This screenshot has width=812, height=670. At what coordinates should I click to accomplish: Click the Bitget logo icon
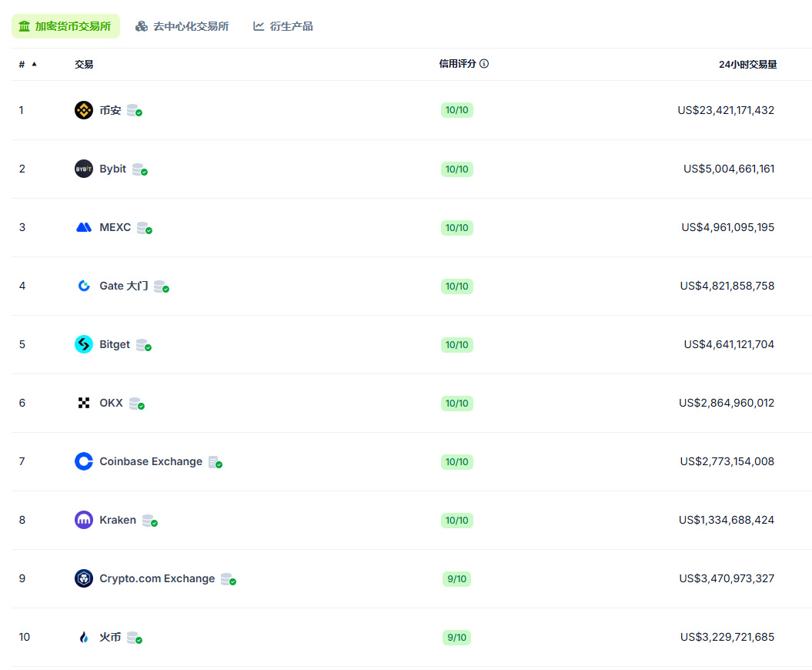[84, 344]
